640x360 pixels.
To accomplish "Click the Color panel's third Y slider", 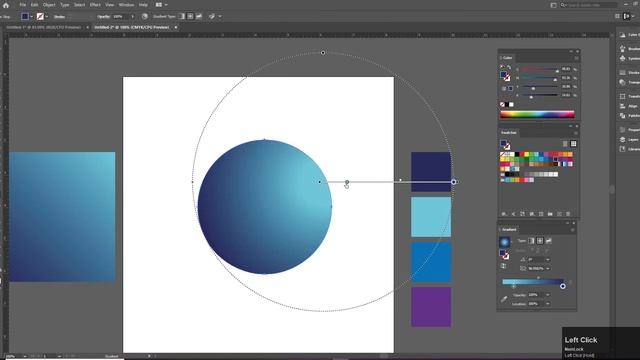I will [x=539, y=87].
